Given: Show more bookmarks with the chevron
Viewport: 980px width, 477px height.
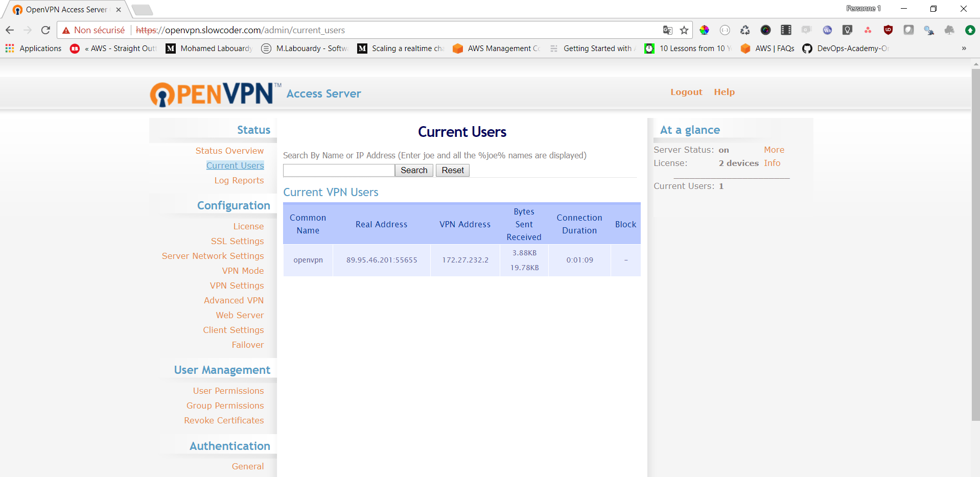Looking at the screenshot, I should 964,49.
